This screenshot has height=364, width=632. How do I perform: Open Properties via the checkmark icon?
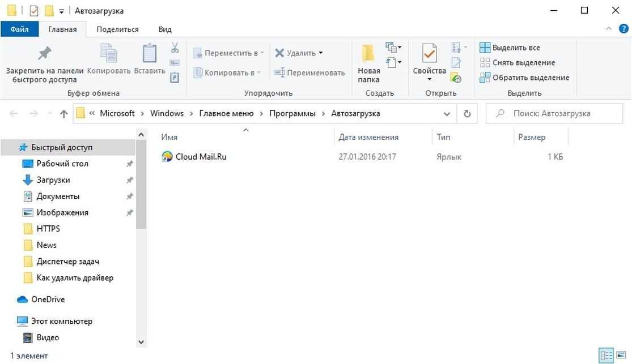429,54
